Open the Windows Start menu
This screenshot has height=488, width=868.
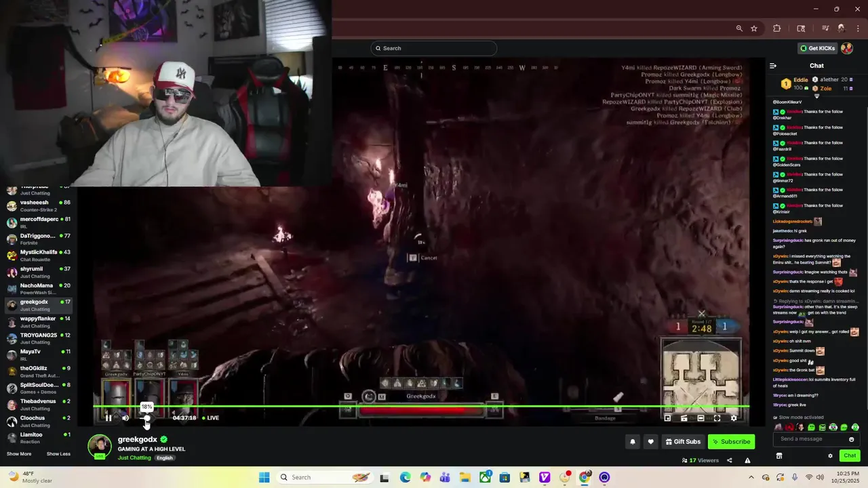[x=264, y=477]
